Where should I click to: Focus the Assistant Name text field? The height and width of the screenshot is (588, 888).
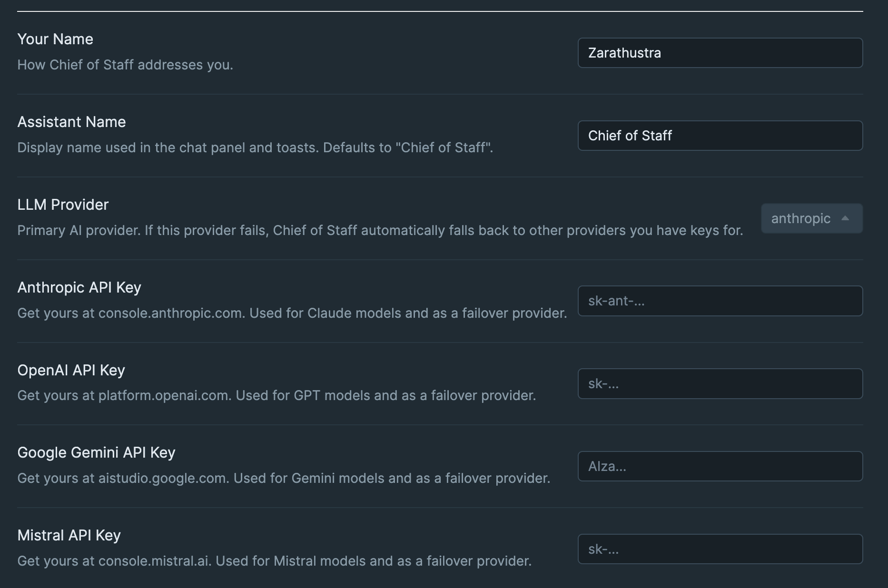pos(720,136)
